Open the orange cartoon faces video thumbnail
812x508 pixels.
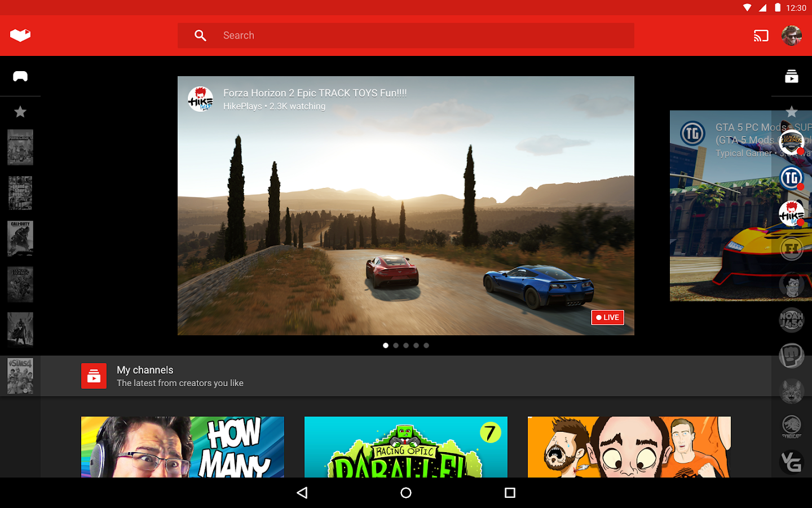tap(629, 447)
